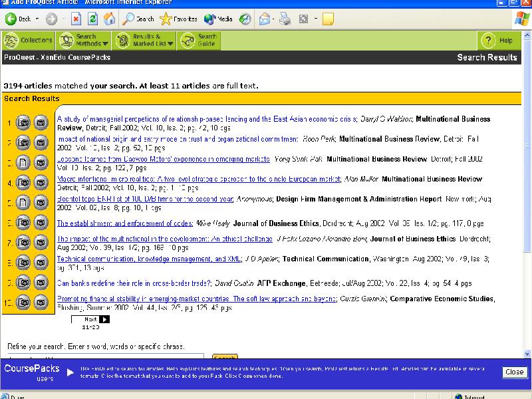The height and width of the screenshot is (399, 532).
Task: Show browsing History from toolbar
Action: point(245,19)
